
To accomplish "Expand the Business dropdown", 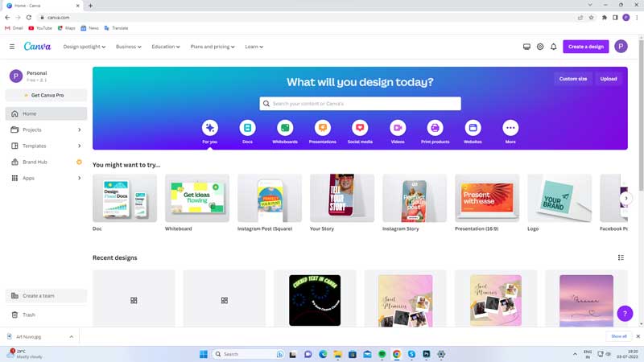I will coord(129,47).
